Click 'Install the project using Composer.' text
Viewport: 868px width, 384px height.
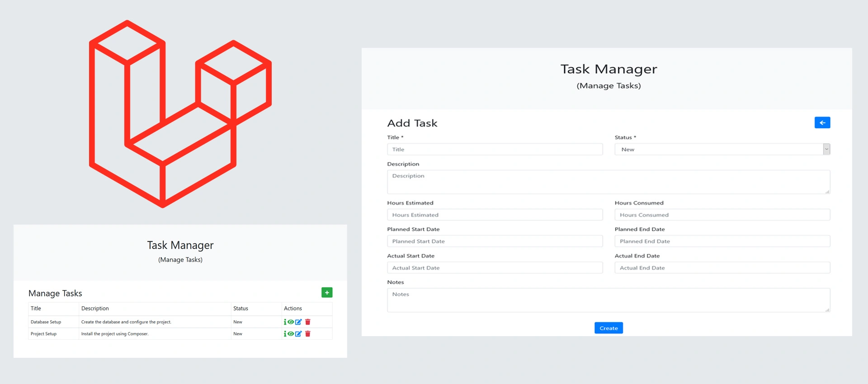[x=115, y=334]
